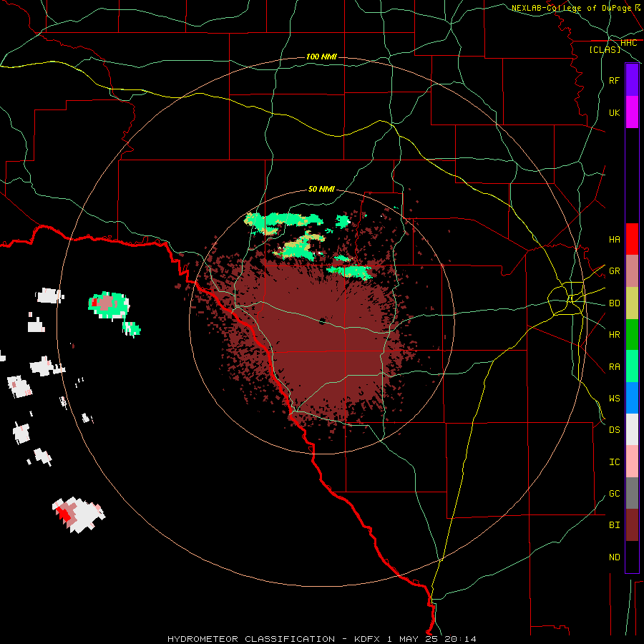644x644 pixels.
Task: Click the purple RF legend swatch
Action: [x=632, y=80]
